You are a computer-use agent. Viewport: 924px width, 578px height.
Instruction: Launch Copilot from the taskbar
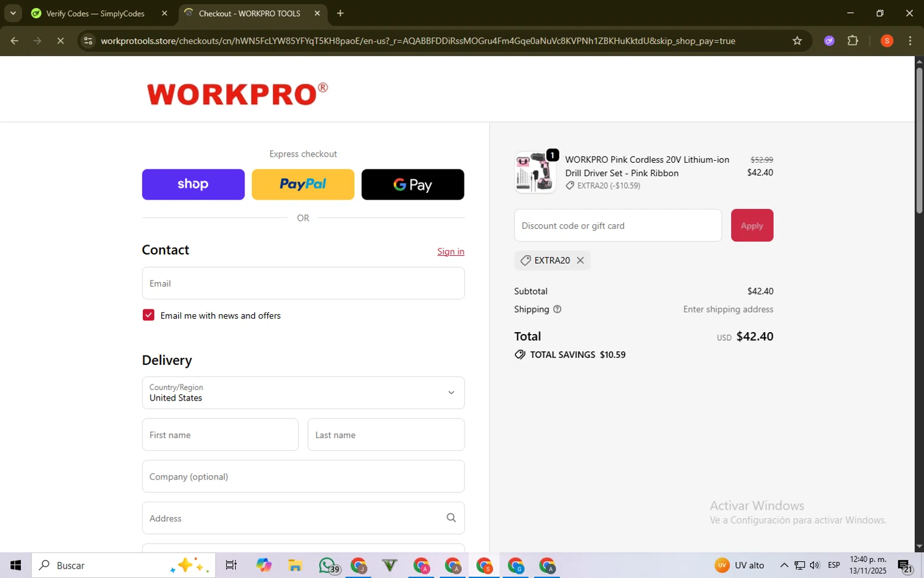(x=264, y=565)
